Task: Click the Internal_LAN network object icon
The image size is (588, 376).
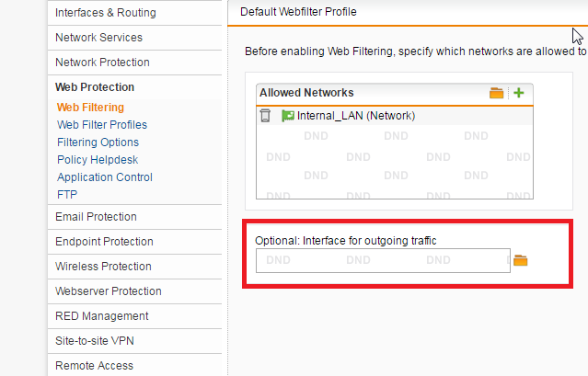Action: tap(288, 116)
